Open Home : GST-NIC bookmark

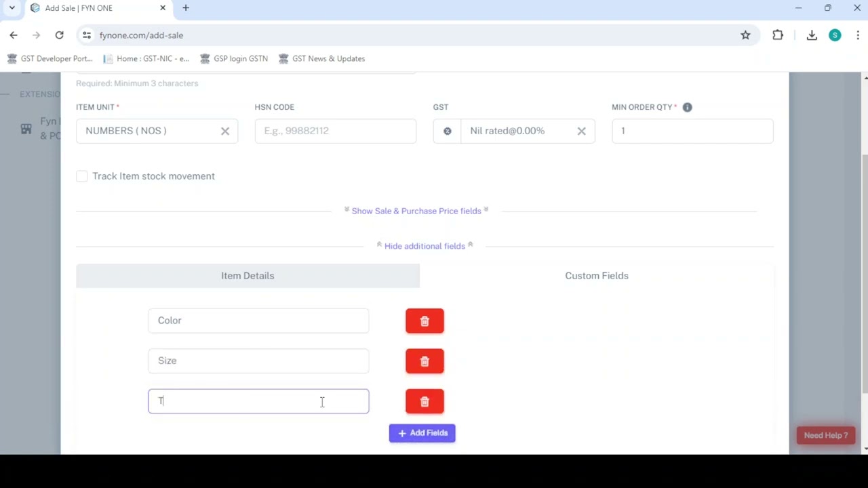point(146,59)
